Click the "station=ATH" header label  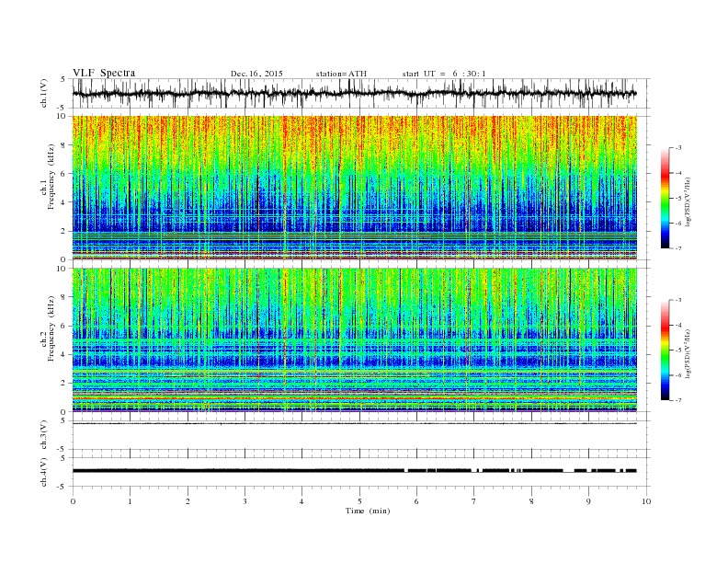tap(341, 74)
